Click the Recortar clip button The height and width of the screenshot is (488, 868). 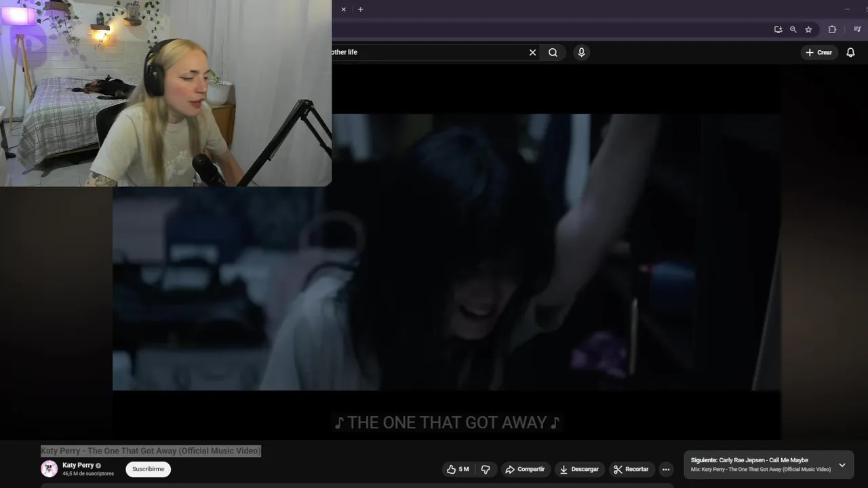[631, 469]
